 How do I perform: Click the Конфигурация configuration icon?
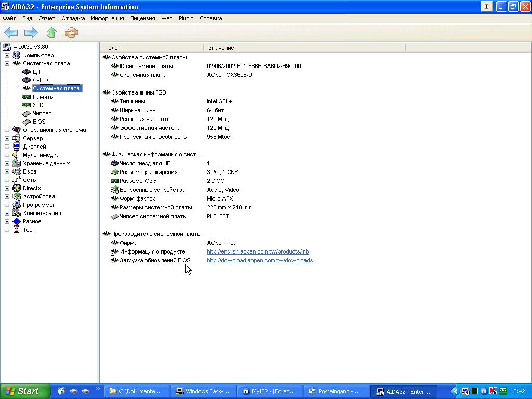click(17, 213)
